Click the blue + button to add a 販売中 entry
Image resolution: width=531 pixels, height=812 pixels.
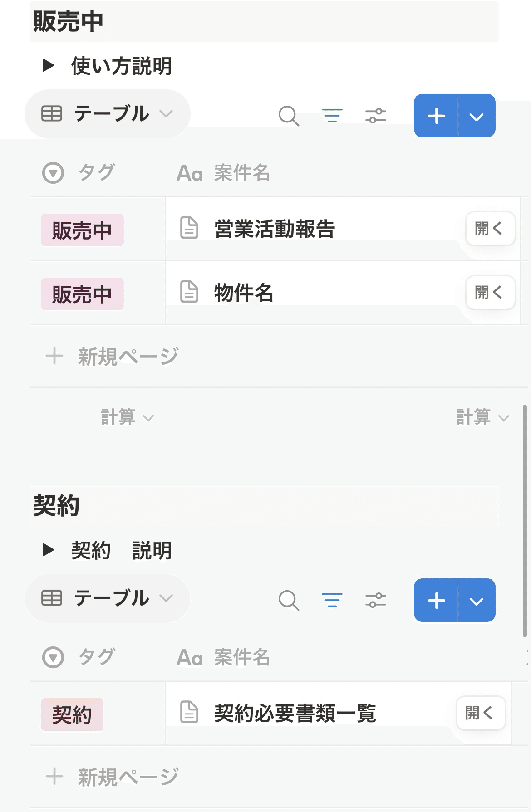point(435,117)
